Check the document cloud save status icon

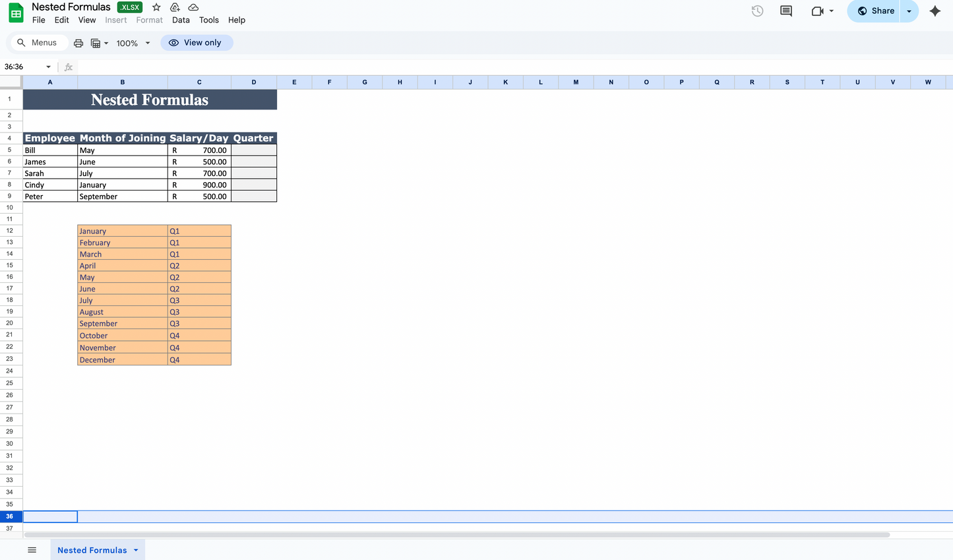[x=193, y=7]
